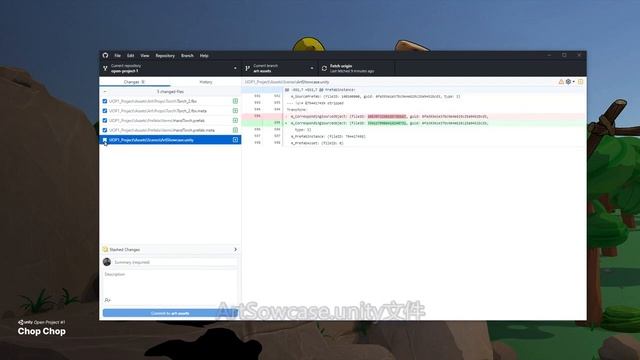
Task: Click the file path title above the diff
Action: 287,82
